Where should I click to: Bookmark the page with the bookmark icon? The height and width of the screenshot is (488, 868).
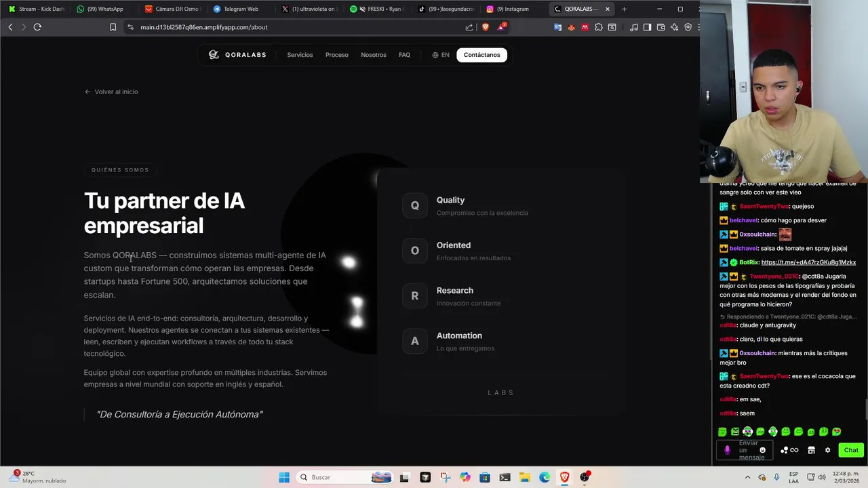[x=113, y=27]
